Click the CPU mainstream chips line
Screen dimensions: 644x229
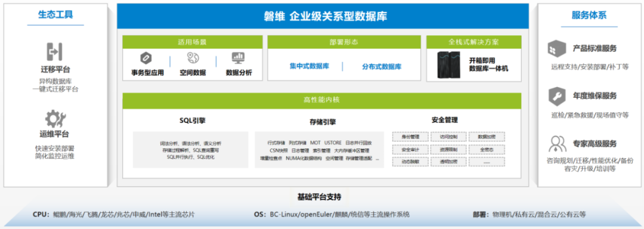click(114, 215)
